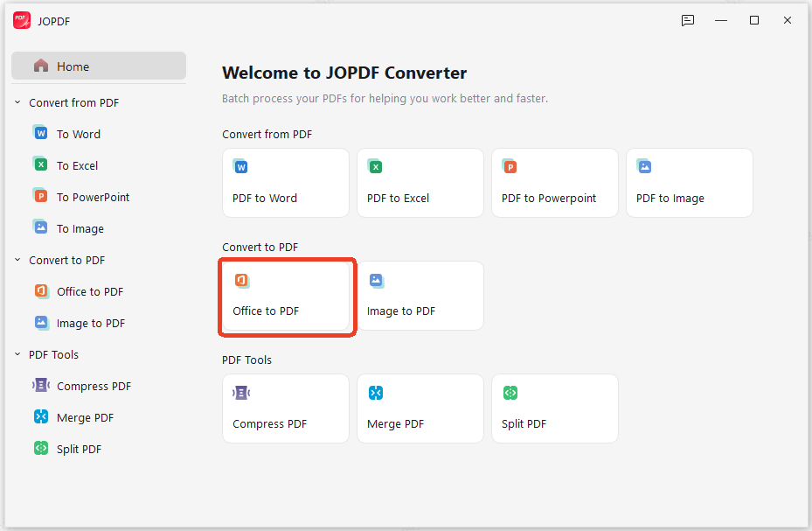Image resolution: width=812 pixels, height=531 pixels.
Task: Open the PDF to Image card
Action: click(690, 183)
